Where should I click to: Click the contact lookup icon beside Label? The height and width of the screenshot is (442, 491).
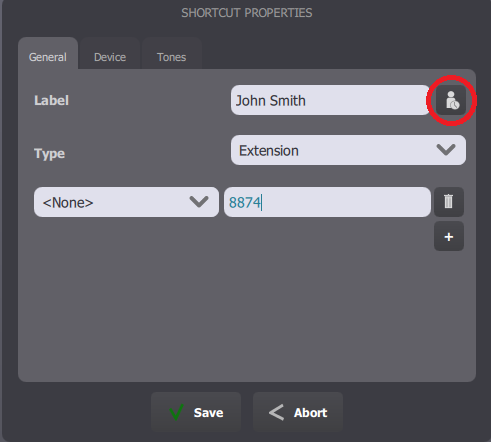click(x=451, y=100)
